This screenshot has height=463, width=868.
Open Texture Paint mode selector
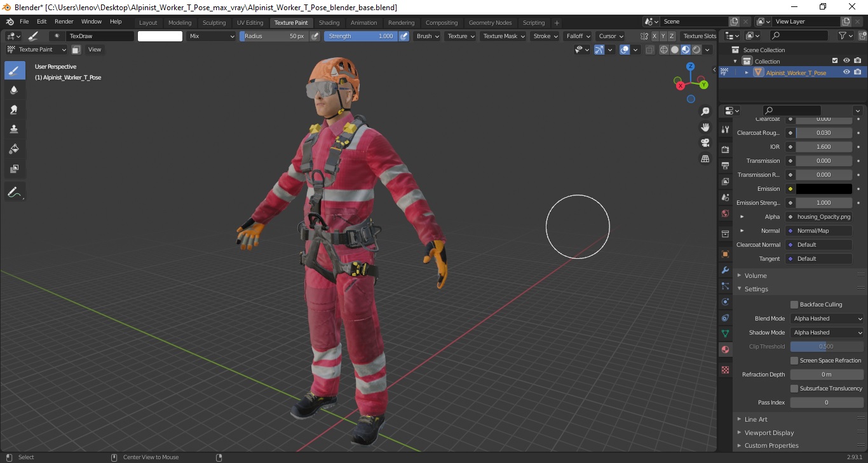click(x=36, y=50)
